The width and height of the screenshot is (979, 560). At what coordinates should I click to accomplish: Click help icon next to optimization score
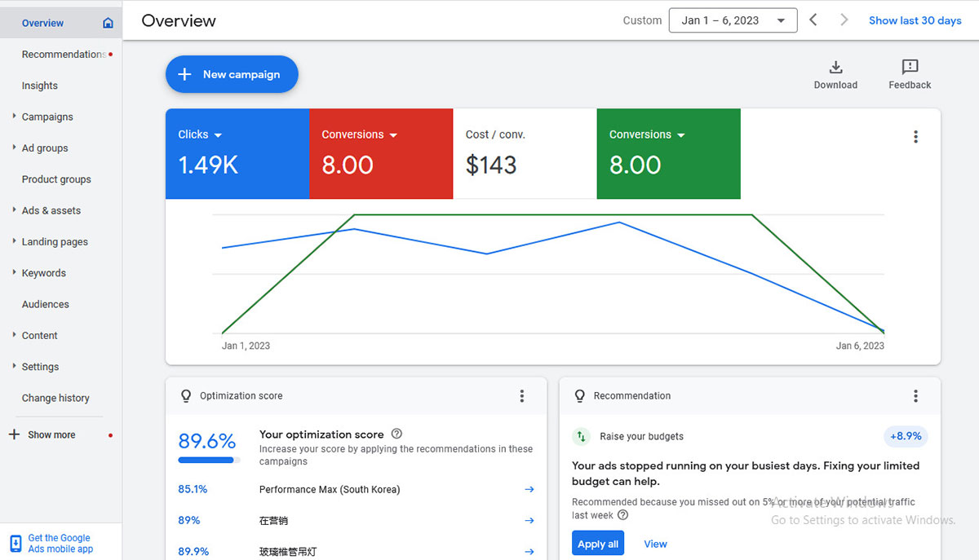(396, 434)
